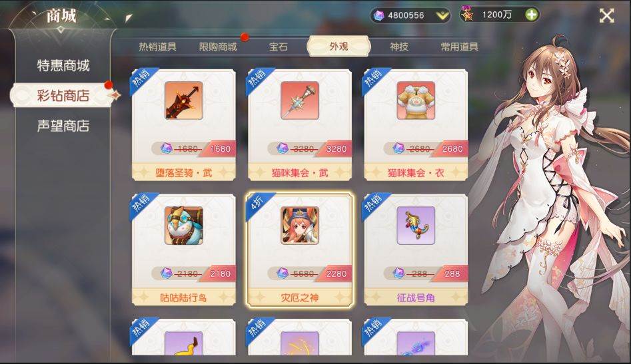The width and height of the screenshot is (631, 364).
Task: Choose the 猫咪集会·衣 outfit icon
Action: tap(416, 100)
